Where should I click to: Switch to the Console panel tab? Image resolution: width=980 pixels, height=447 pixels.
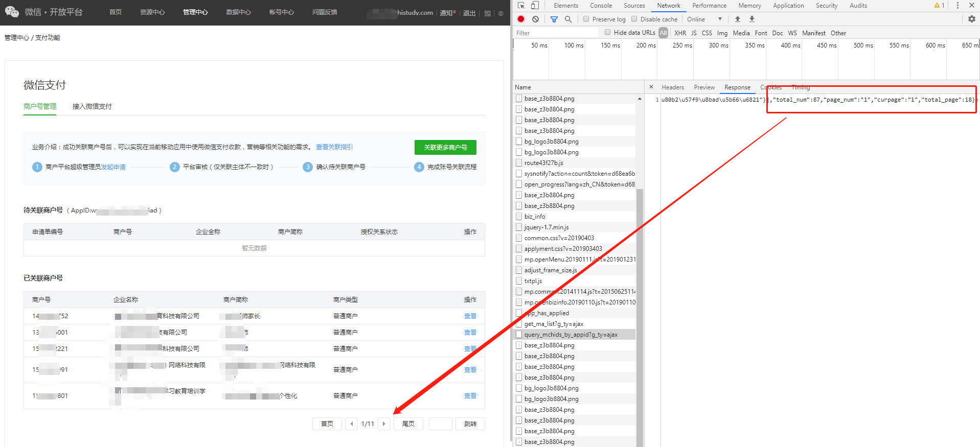coord(601,6)
